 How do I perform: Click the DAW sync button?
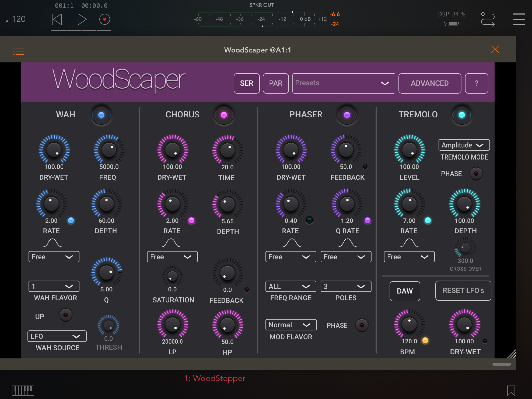click(405, 291)
